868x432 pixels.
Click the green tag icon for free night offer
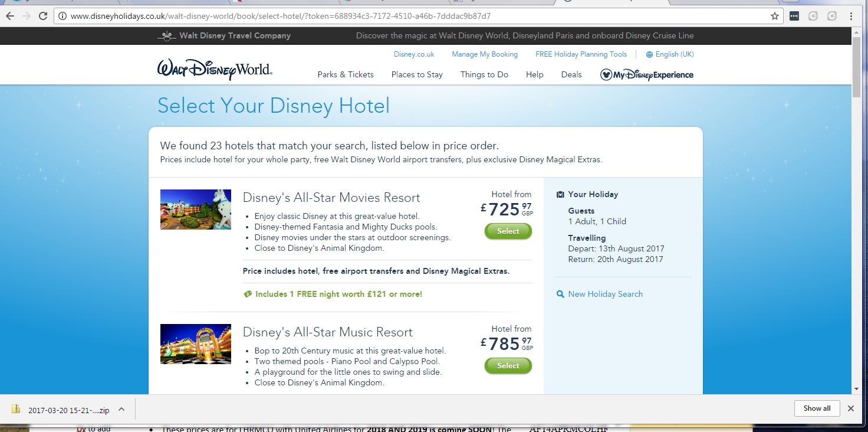[248, 294]
